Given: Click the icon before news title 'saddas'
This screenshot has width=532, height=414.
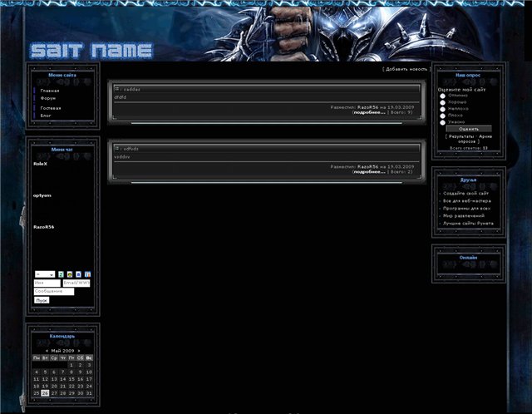Looking at the screenshot, I should pyautogui.click(x=116, y=89).
